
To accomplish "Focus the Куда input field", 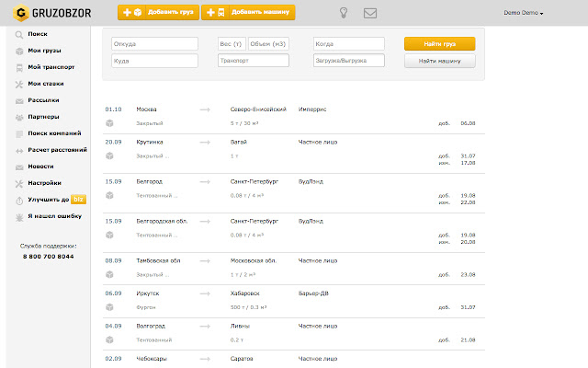I will [154, 61].
